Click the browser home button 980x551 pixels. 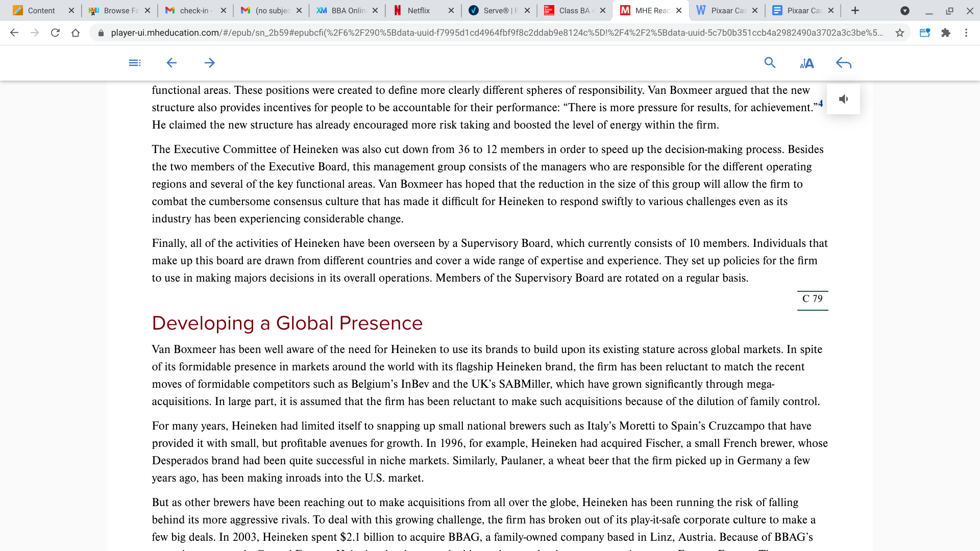(76, 33)
